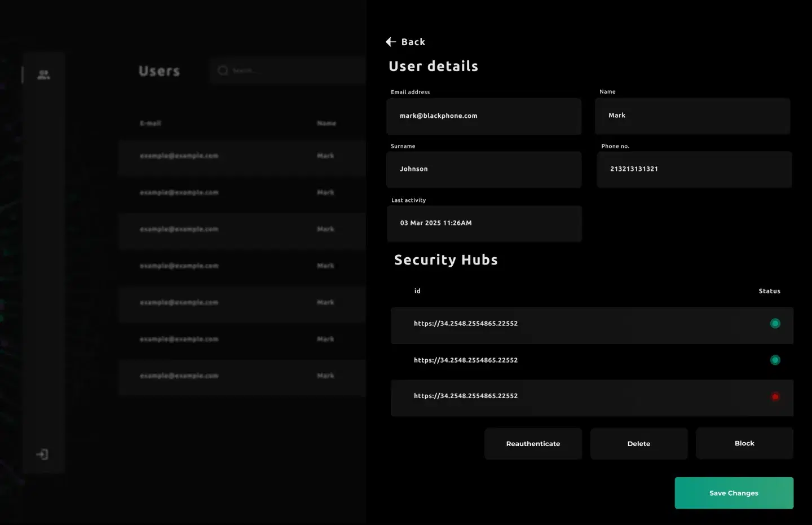The height and width of the screenshot is (525, 812).
Task: Click the id column header
Action: point(417,291)
